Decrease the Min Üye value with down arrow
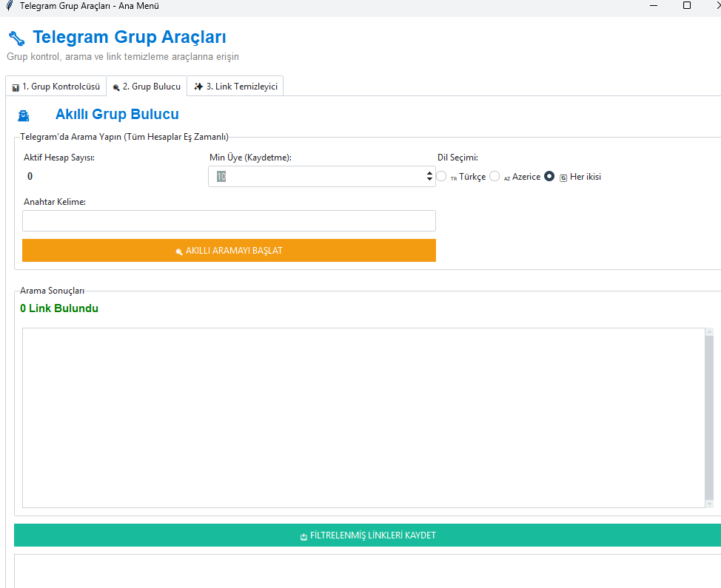Screen dimensions: 721x588 (429, 180)
